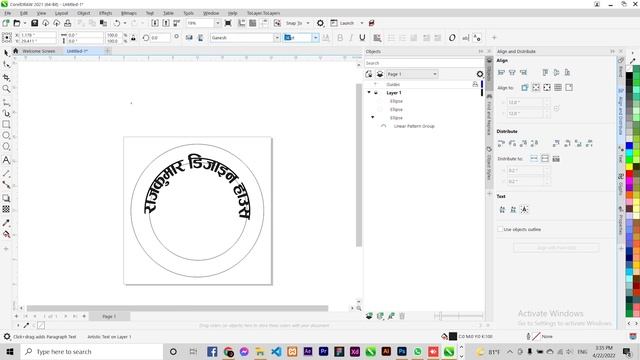Collapse the Layer 1 tree node
The image size is (640, 360).
click(x=369, y=93)
